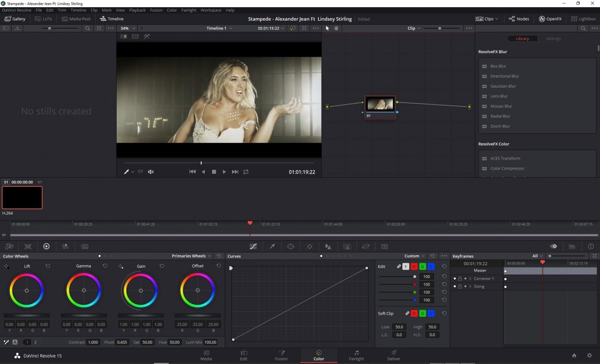Toggle the OpenFX panel
Viewport: 600px width, 364px height.
click(550, 19)
